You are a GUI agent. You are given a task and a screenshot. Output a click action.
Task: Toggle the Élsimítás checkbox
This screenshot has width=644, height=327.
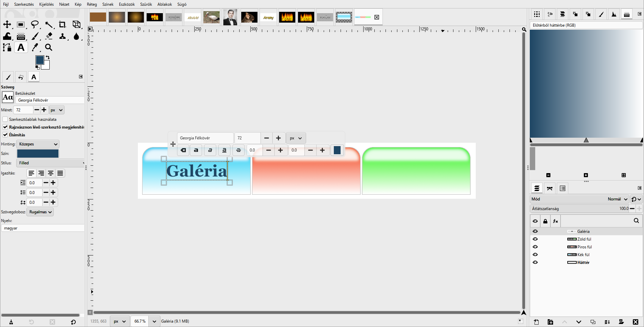click(5, 135)
